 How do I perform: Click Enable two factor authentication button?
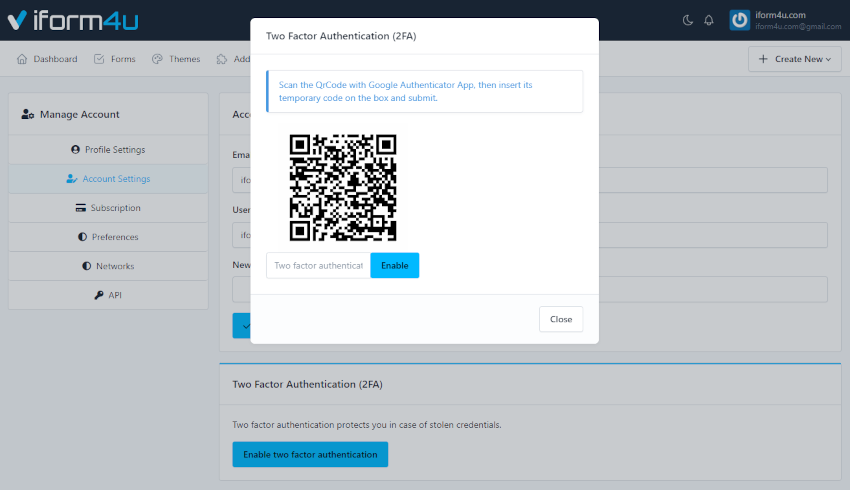(310, 454)
